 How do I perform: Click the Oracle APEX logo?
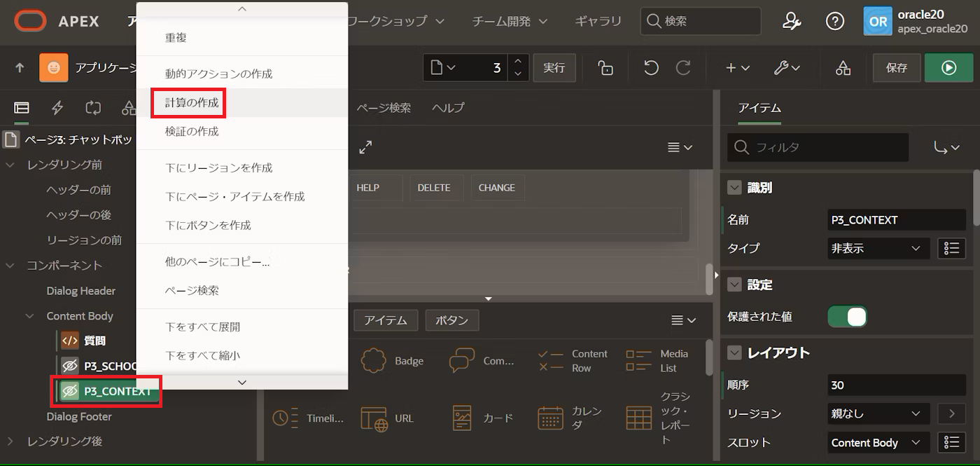(x=30, y=21)
